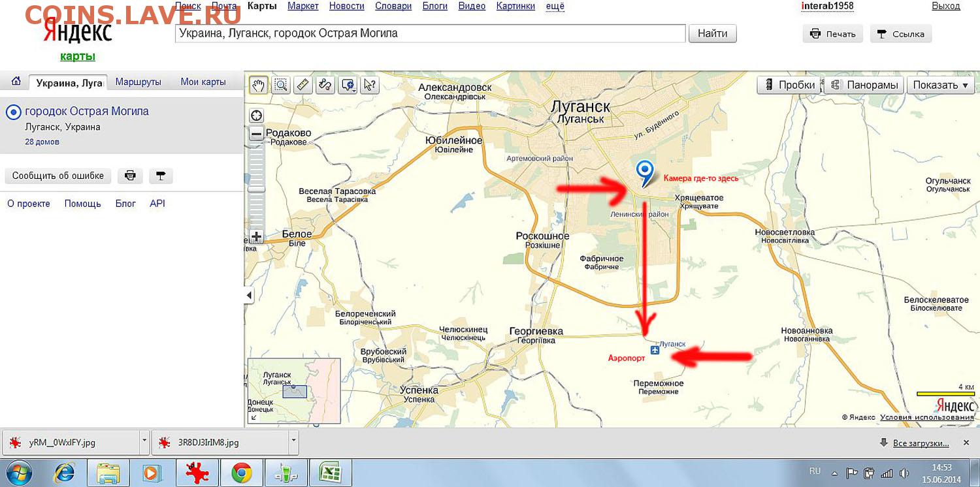
Task: Switch to the Украина, Луга... tab
Action: click(69, 83)
